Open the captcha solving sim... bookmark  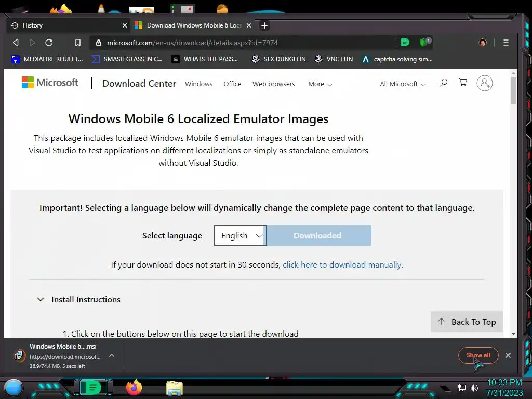click(x=397, y=59)
